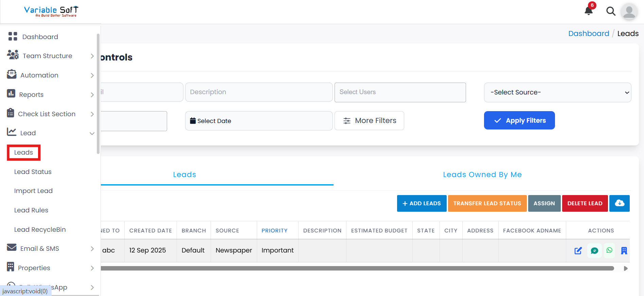Expand the Automation menu chevron
Screen dimensions: 644x296
[92, 75]
